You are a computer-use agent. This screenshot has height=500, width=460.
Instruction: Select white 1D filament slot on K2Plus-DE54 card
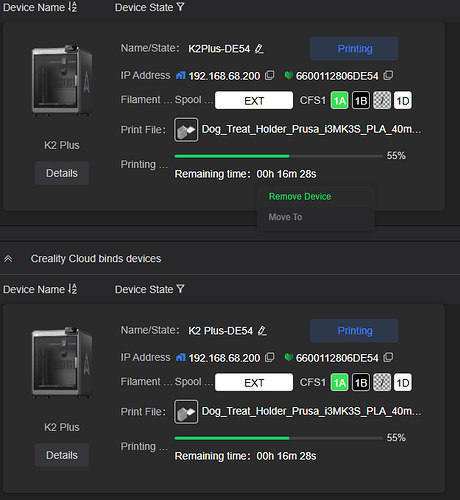point(403,100)
